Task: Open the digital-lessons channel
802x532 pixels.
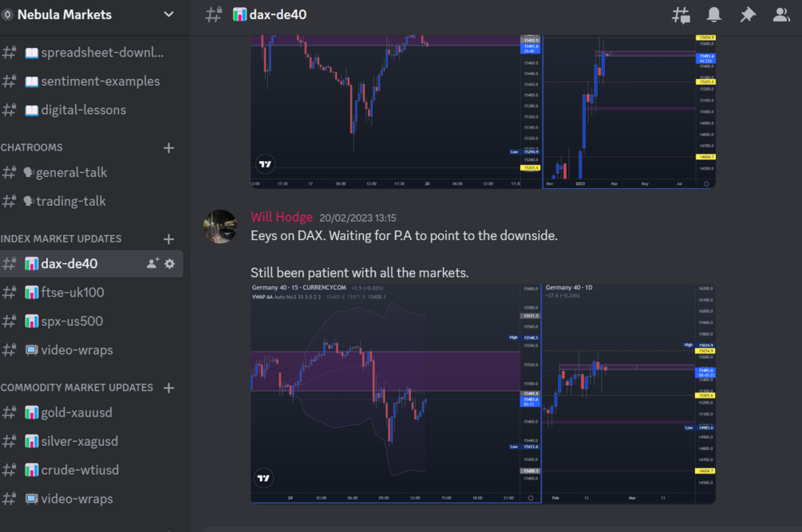Action: (x=92, y=110)
